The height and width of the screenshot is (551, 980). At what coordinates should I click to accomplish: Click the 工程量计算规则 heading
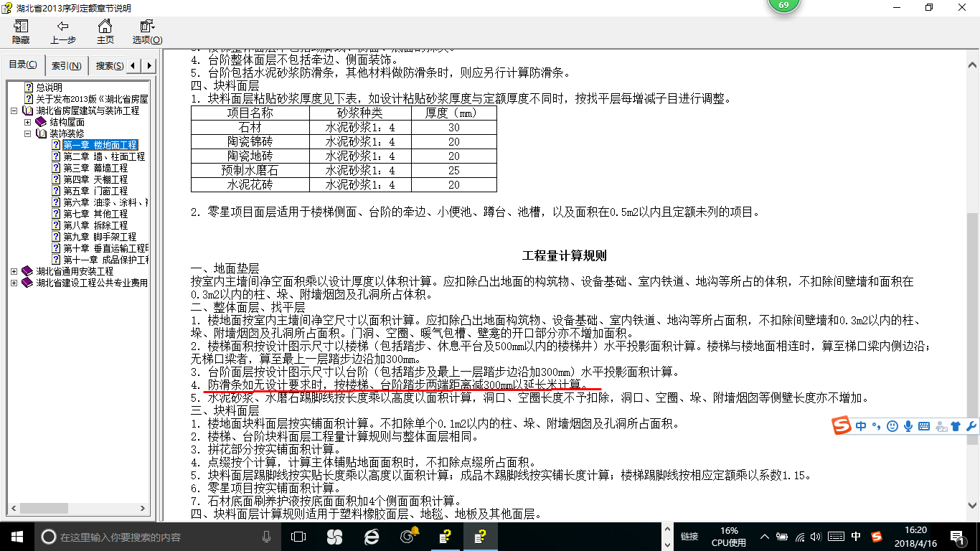[x=565, y=255]
